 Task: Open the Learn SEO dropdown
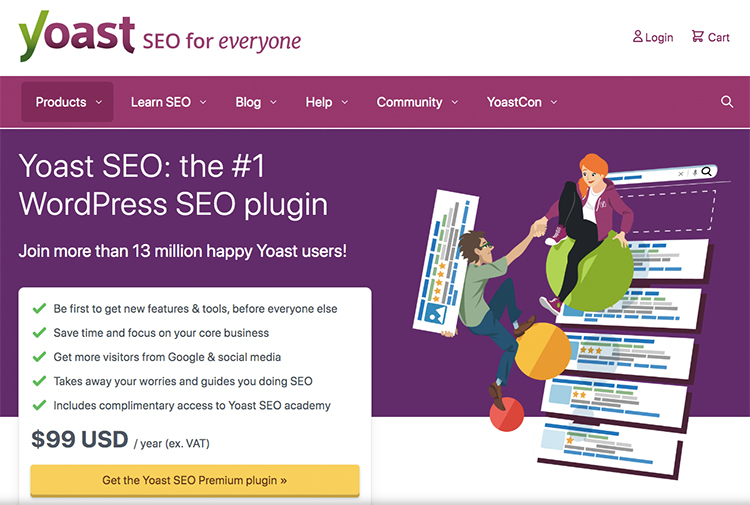point(168,102)
